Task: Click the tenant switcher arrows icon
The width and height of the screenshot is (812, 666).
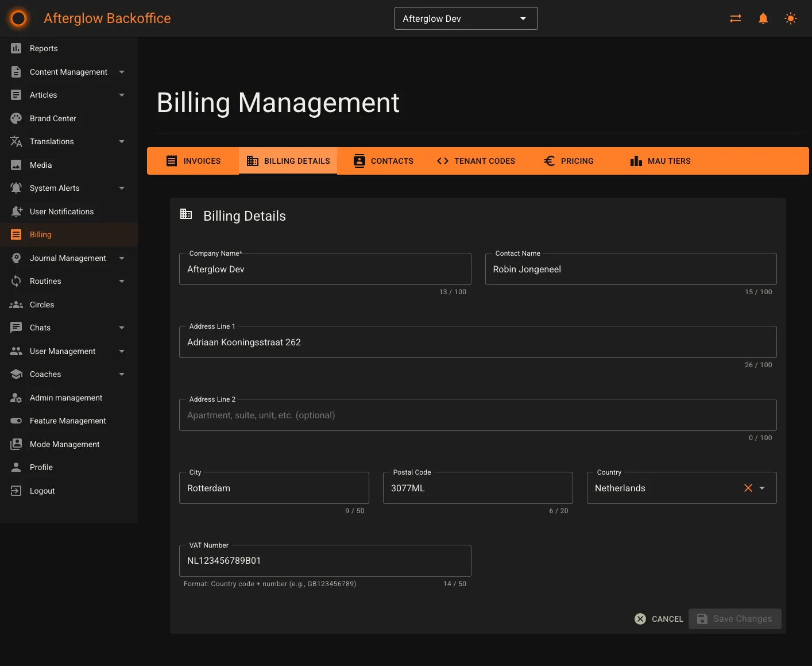Action: [736, 18]
